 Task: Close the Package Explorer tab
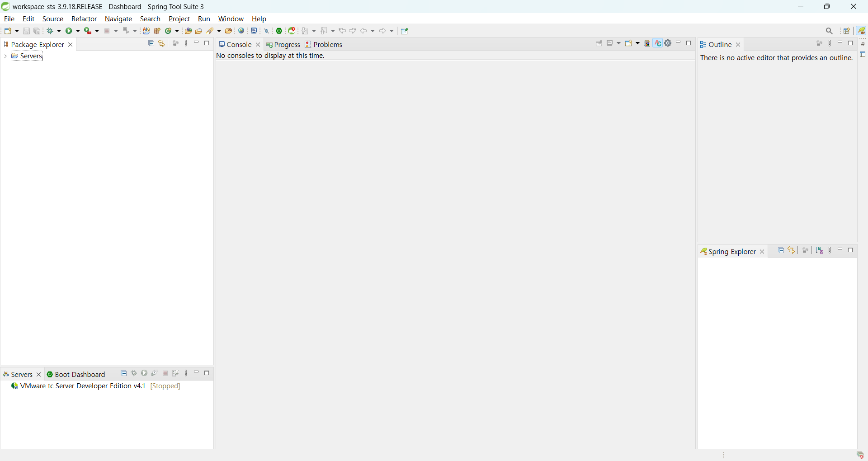tap(71, 45)
